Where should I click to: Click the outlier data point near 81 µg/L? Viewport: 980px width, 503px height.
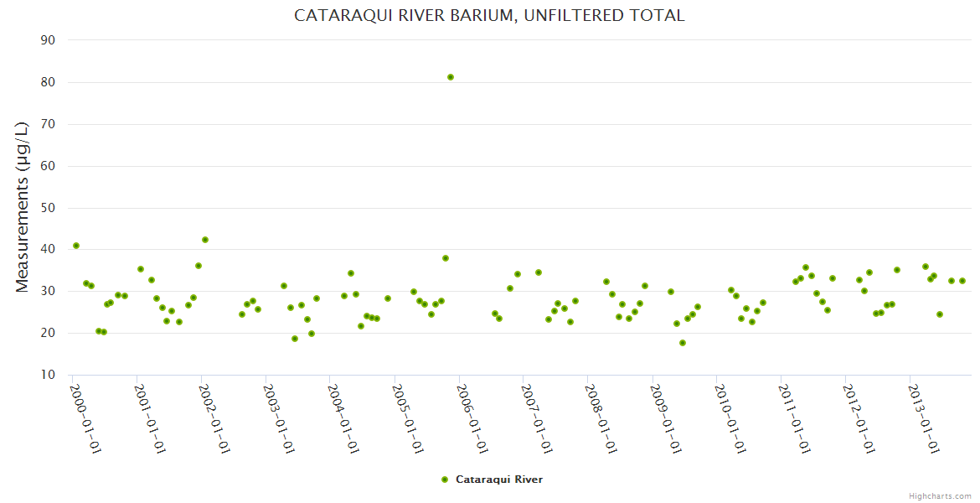tap(451, 77)
